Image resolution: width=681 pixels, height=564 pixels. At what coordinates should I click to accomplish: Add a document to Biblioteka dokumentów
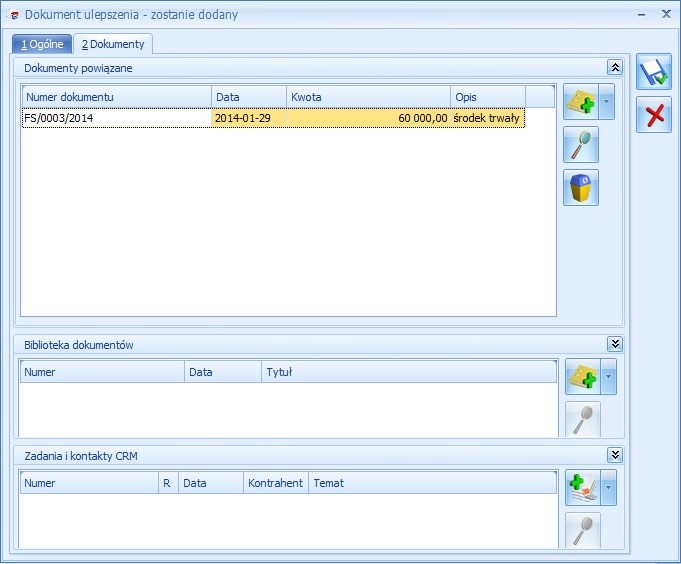[x=582, y=377]
